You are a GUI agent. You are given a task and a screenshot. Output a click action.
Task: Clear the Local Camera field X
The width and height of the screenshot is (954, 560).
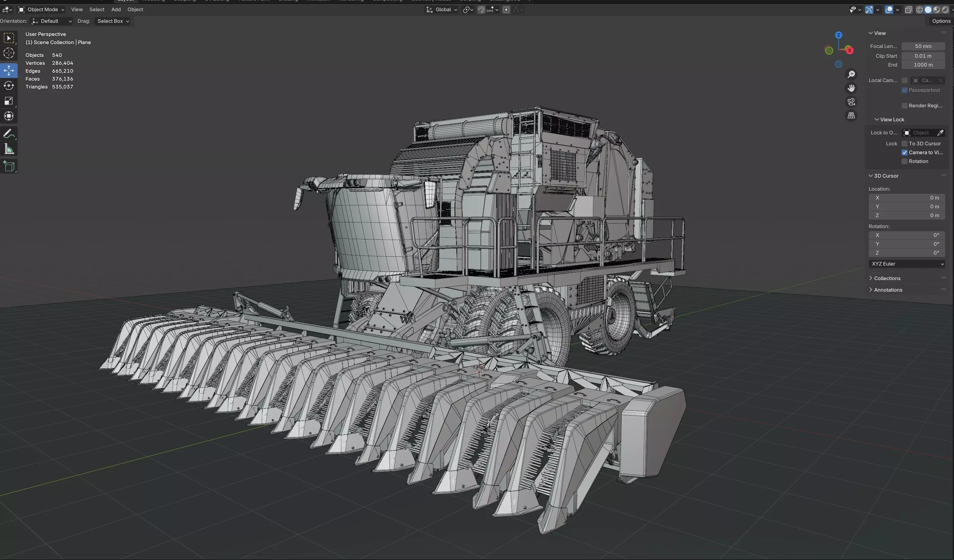click(940, 81)
